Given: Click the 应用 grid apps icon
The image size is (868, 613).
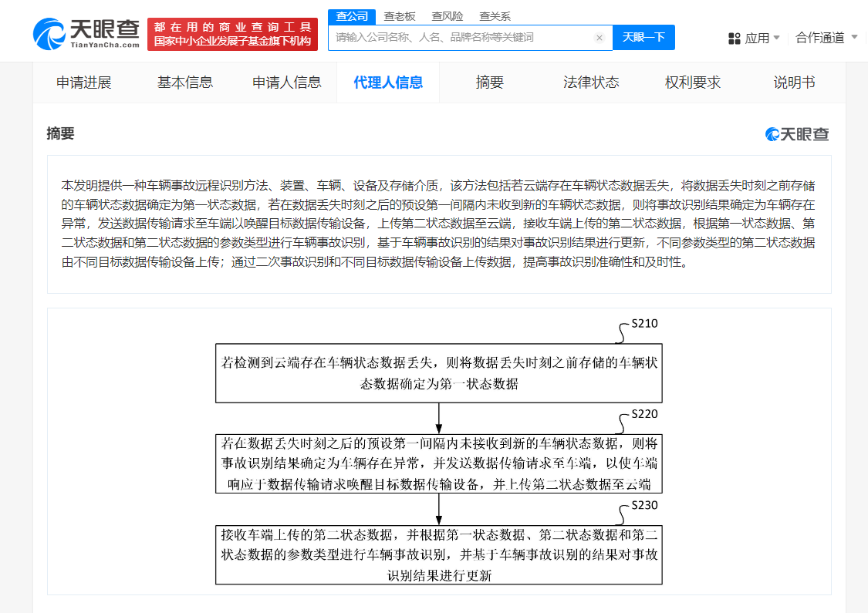Looking at the screenshot, I should (735, 38).
